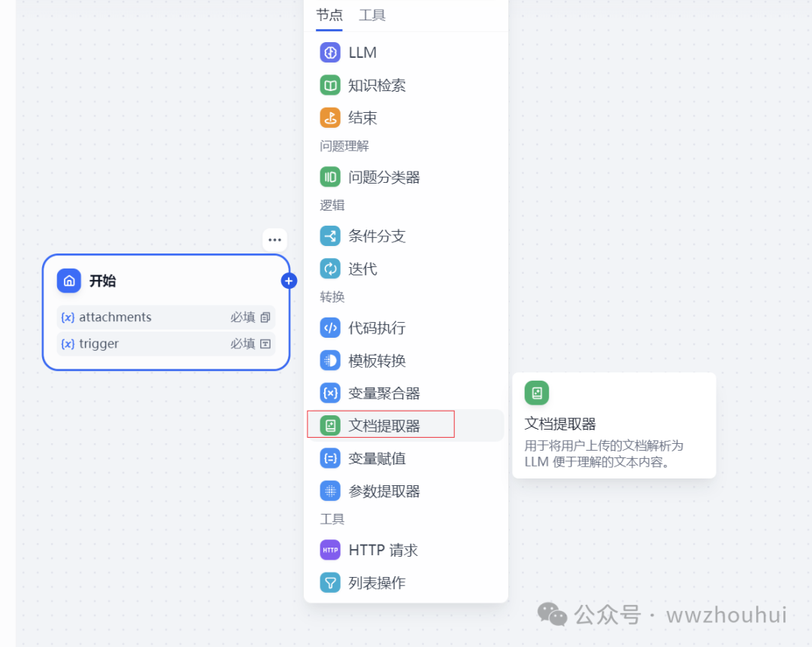This screenshot has height=647, width=812.
Task: Click the HTTP 请求 icon
Action: [x=330, y=550]
